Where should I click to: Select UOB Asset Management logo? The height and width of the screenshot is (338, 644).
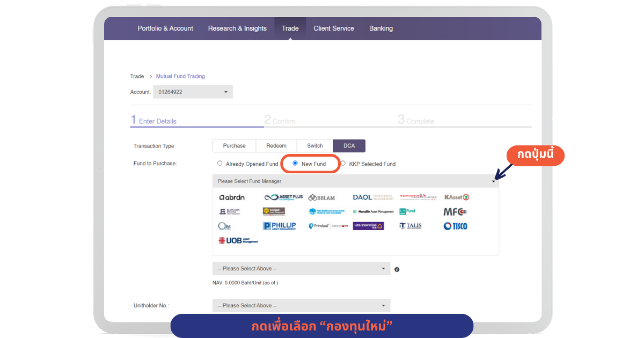238,241
